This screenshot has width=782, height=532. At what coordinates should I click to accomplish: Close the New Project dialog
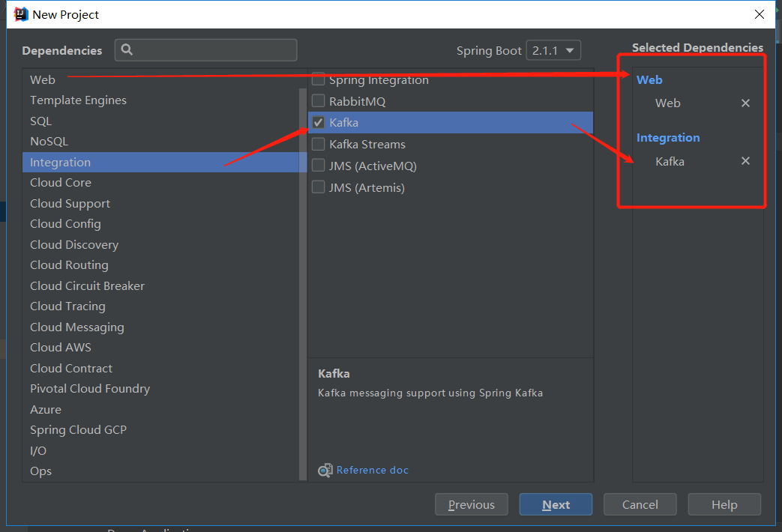[759, 14]
